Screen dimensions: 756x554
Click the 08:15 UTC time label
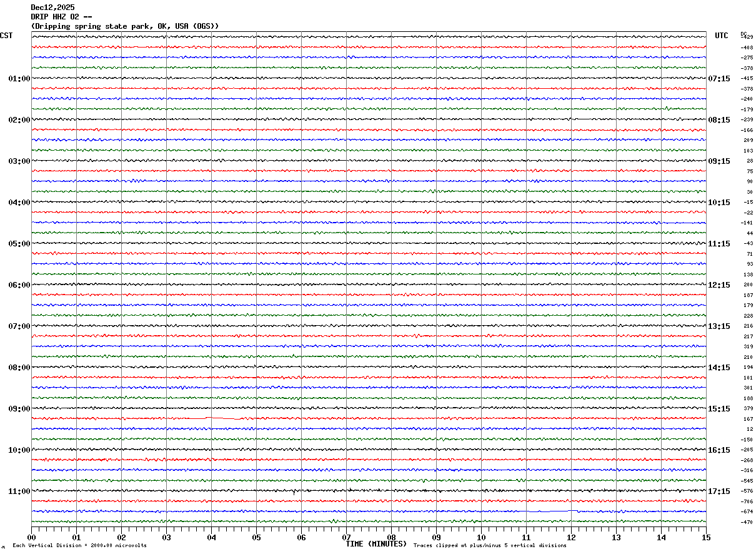(719, 120)
